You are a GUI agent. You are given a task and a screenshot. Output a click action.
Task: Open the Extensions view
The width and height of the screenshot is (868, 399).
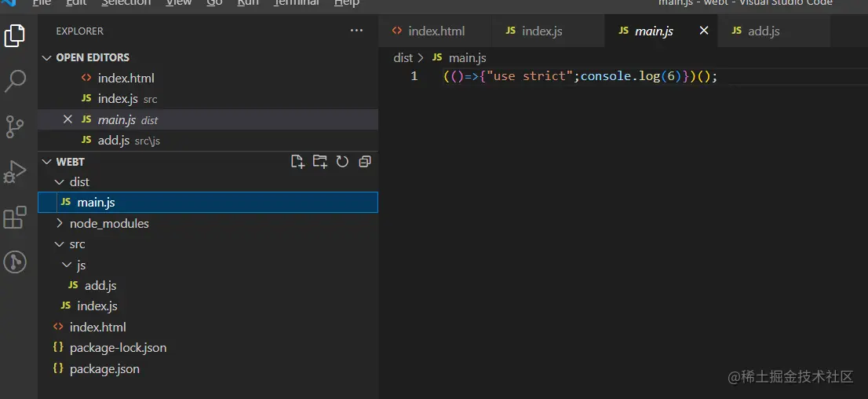(x=15, y=217)
